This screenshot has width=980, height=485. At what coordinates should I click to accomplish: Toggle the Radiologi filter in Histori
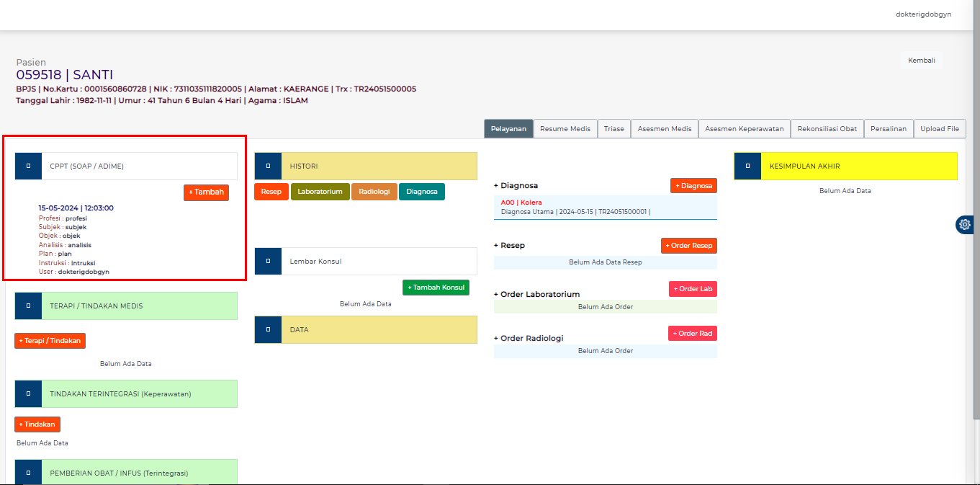click(x=374, y=191)
